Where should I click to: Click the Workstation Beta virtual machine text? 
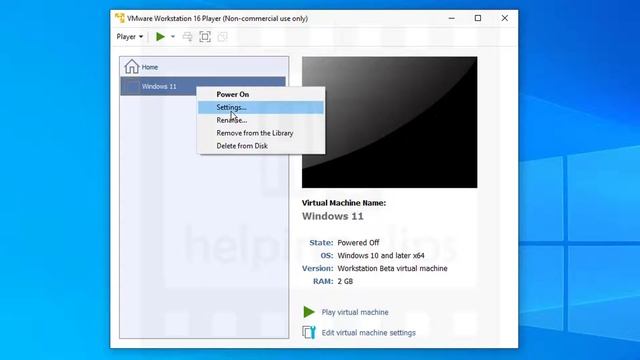[x=392, y=269]
